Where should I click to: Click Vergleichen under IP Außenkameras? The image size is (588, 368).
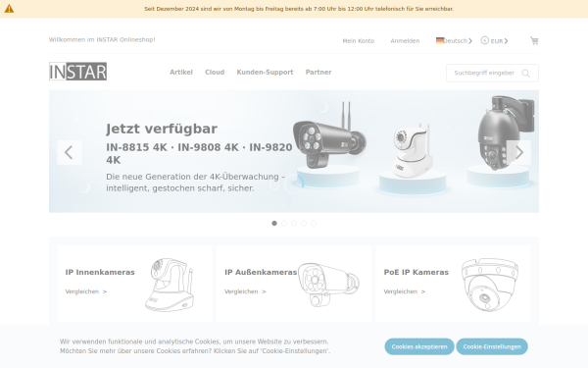click(245, 291)
